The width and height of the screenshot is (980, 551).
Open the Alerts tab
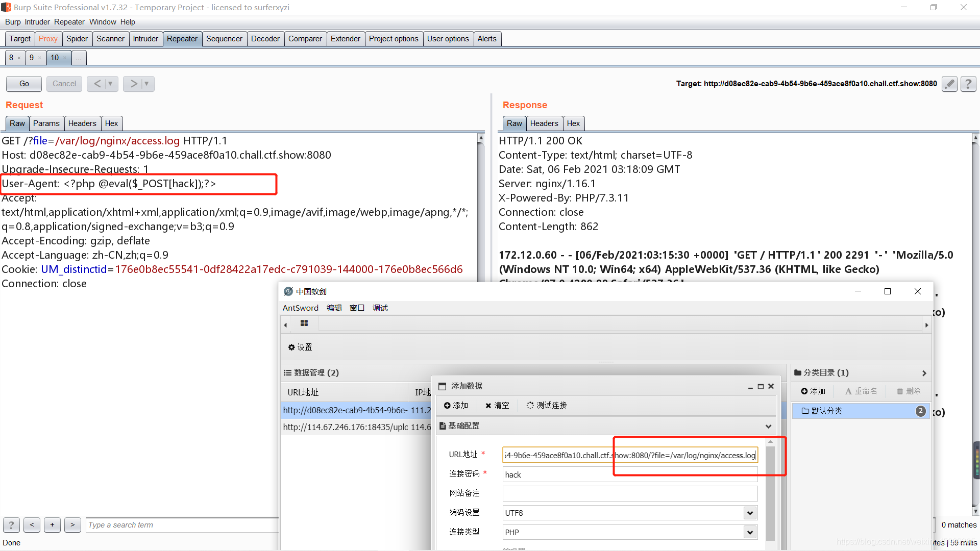(487, 39)
